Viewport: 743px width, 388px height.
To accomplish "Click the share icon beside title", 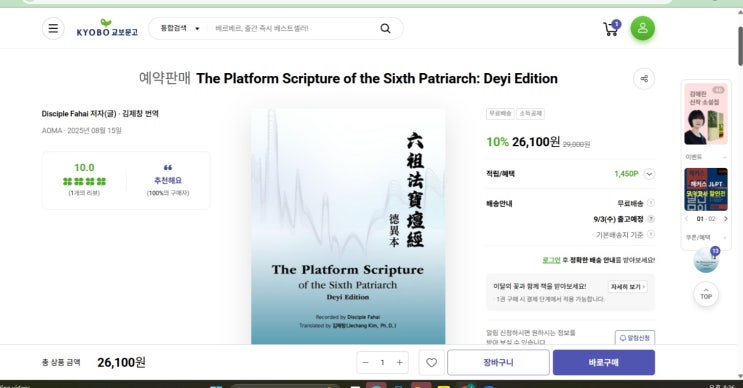I will [x=644, y=79].
